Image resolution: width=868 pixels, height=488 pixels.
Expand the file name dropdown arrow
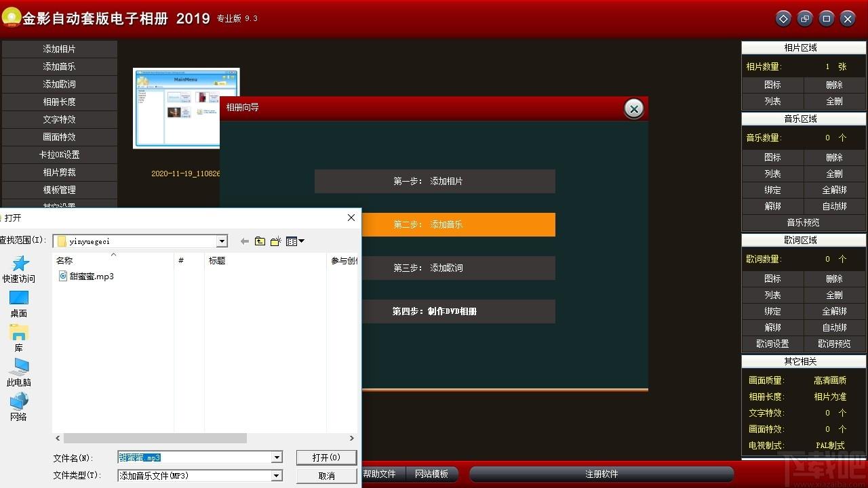pyautogui.click(x=277, y=457)
